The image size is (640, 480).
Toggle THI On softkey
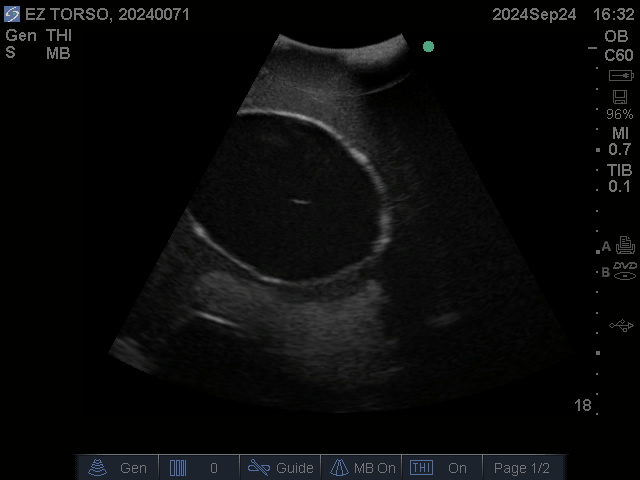tap(442, 468)
